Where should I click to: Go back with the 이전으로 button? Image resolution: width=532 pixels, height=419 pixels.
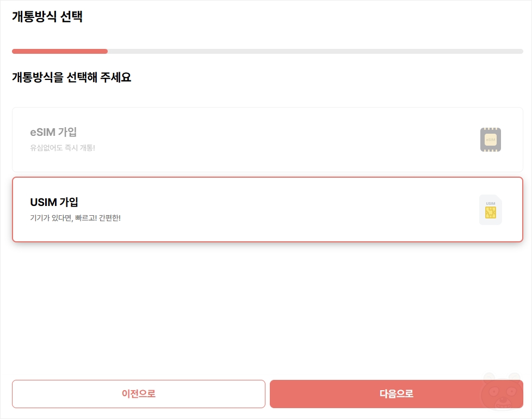tap(138, 394)
